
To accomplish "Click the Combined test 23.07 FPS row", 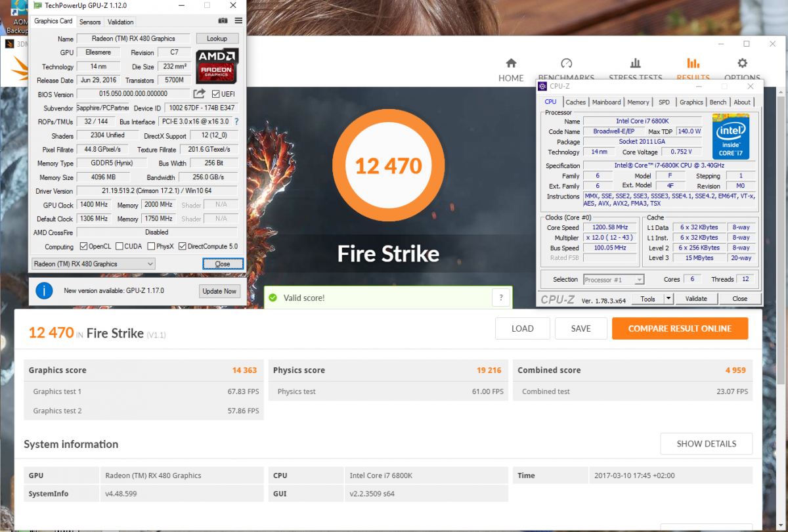I will 633,391.
